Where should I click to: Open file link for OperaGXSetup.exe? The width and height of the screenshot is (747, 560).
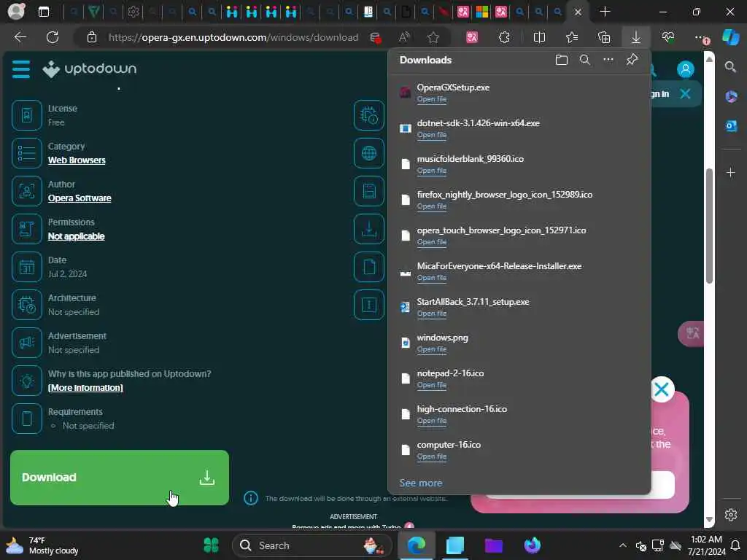coord(432,99)
